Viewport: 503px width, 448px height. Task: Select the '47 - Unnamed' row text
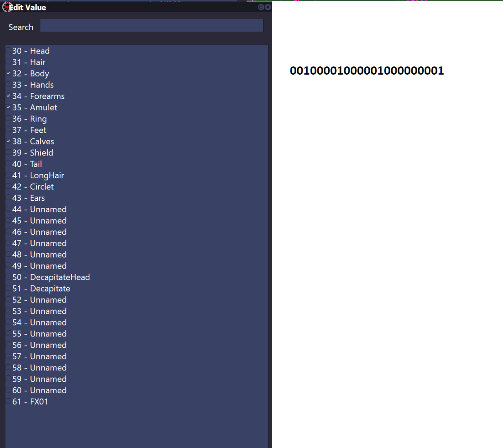tap(39, 243)
